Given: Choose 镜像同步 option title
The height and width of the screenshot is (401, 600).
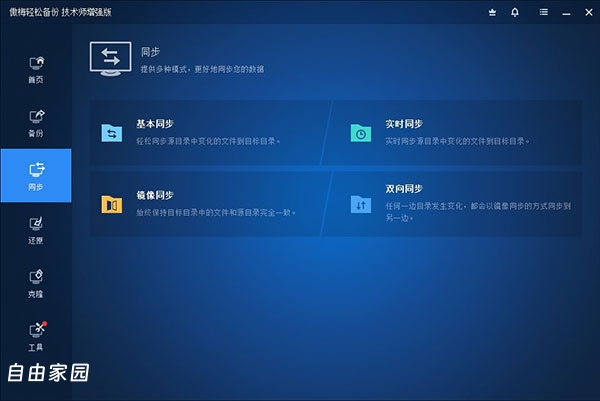Looking at the screenshot, I should point(155,195).
